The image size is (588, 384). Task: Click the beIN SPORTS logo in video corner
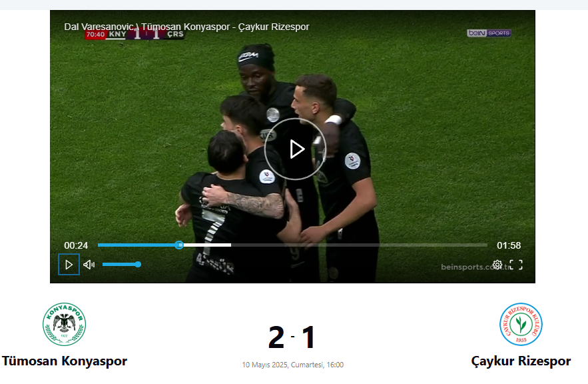point(489,33)
